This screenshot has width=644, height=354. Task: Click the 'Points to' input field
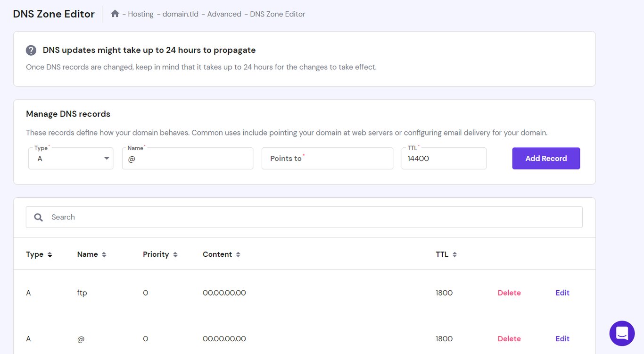(327, 158)
